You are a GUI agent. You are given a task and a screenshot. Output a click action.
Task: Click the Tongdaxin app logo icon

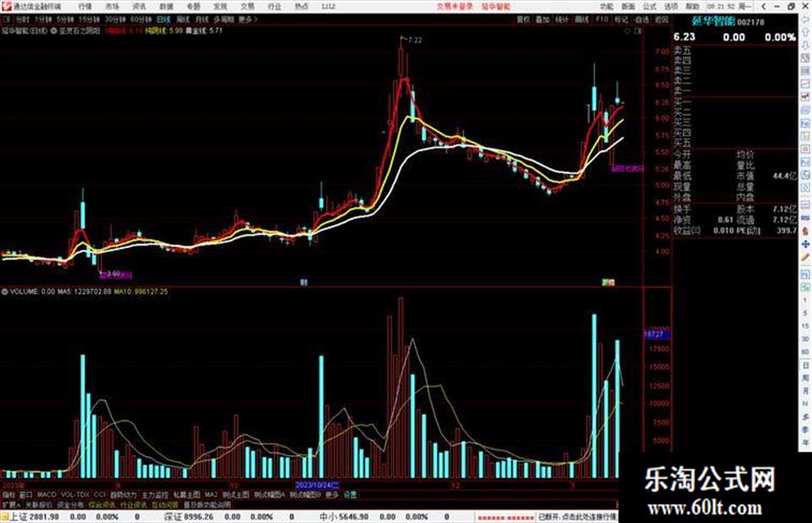click(6, 6)
